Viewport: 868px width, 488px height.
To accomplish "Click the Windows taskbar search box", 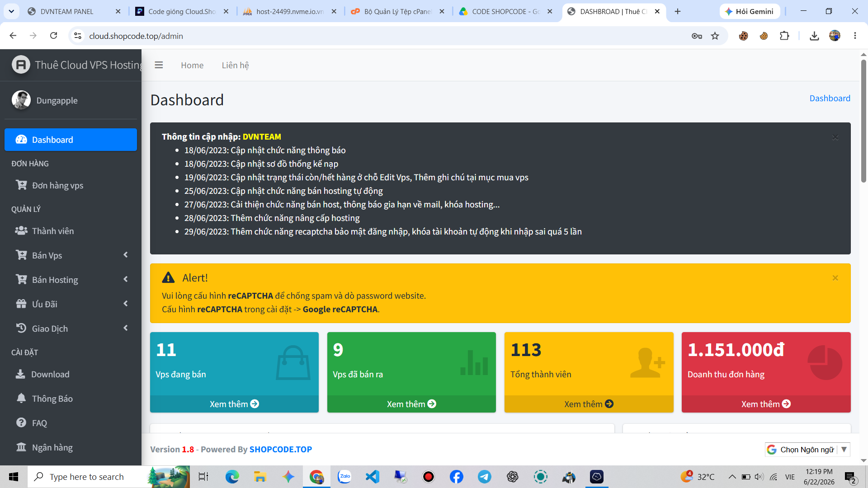I will tap(108, 477).
